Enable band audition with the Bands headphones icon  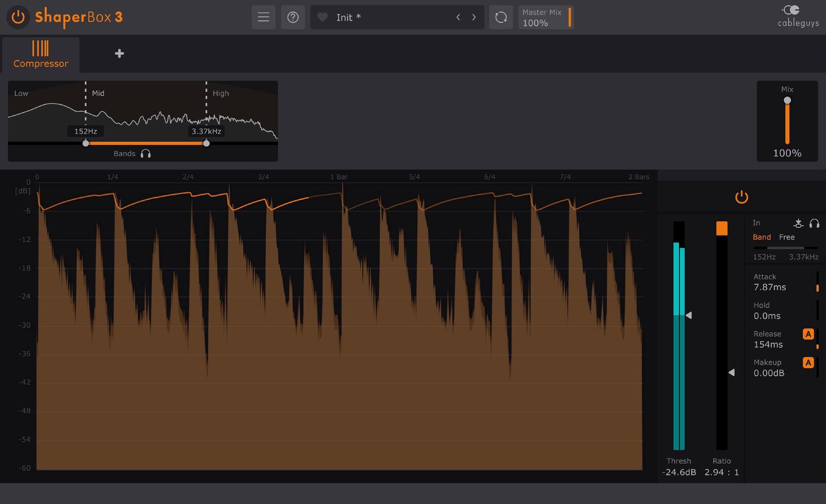[x=146, y=153]
